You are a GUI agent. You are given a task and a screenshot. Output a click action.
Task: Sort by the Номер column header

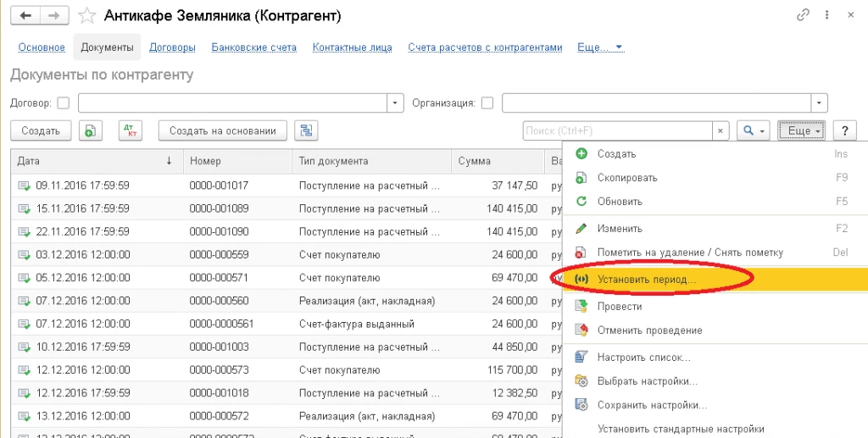237,162
